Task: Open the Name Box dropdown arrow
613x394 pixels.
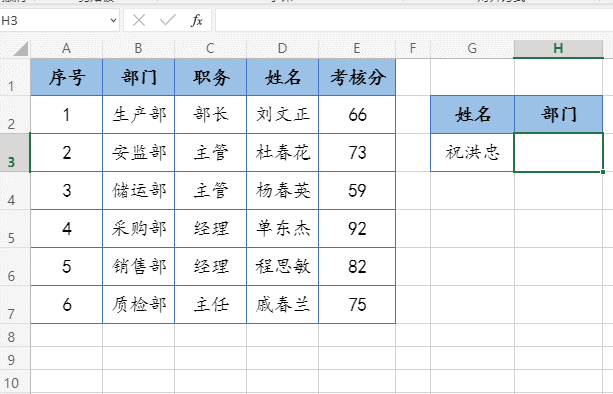Action: click(113, 20)
